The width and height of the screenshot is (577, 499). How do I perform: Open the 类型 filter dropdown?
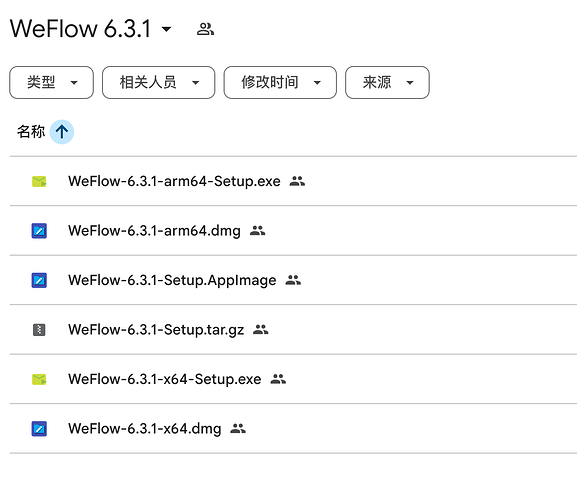coord(52,82)
